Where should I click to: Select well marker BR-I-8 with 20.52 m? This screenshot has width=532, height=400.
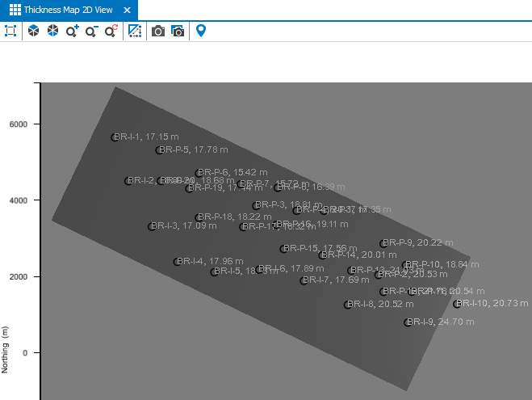[348, 305]
